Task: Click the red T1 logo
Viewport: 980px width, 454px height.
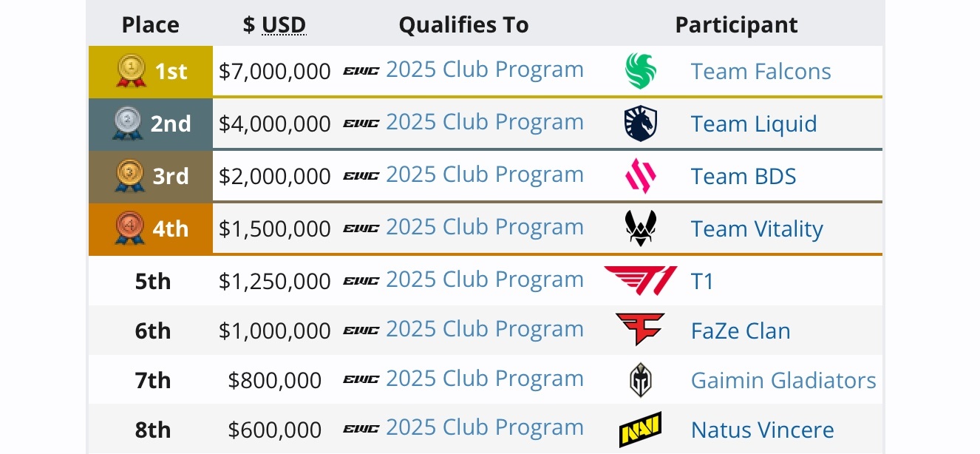Action: [x=640, y=280]
